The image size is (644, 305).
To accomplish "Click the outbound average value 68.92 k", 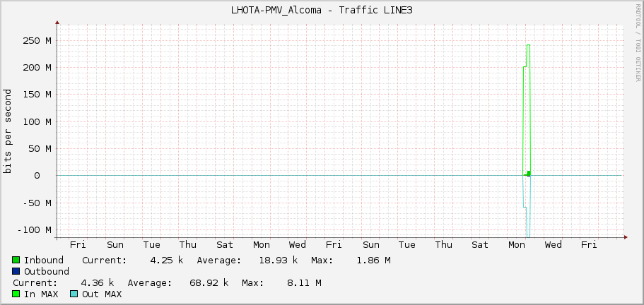I will tap(209, 283).
